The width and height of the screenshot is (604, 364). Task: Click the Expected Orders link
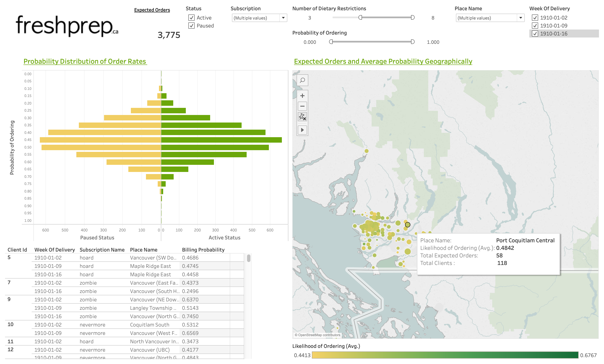(x=152, y=10)
